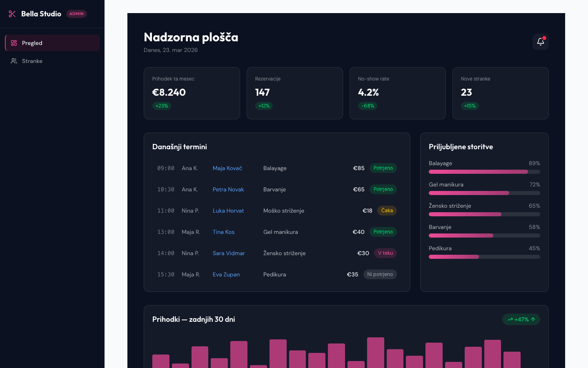This screenshot has height=368, width=588.
Task: Click the Pedikura 45% value
Action: pyautogui.click(x=535, y=248)
